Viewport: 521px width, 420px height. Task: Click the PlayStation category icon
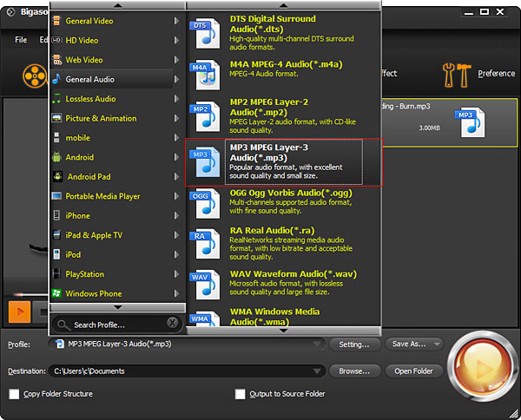(56, 274)
